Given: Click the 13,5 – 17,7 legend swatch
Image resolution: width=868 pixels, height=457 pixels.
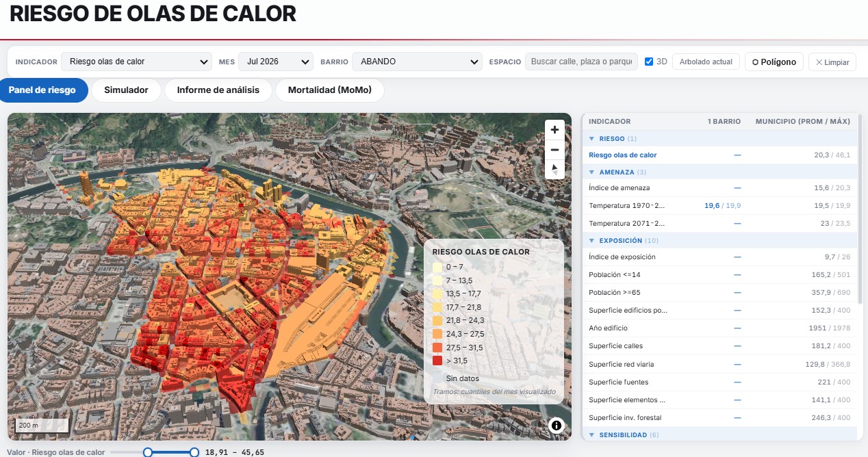Looking at the screenshot, I should click(x=437, y=293).
